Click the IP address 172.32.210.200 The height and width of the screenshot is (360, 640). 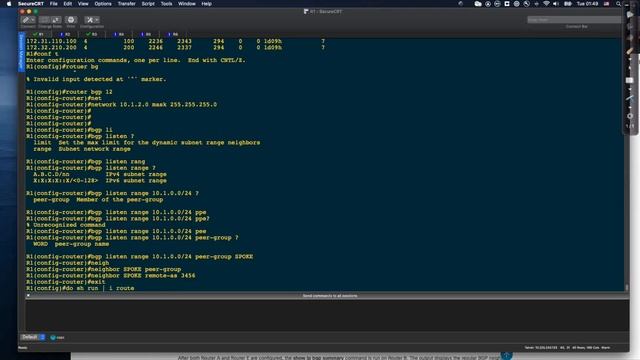point(51,47)
